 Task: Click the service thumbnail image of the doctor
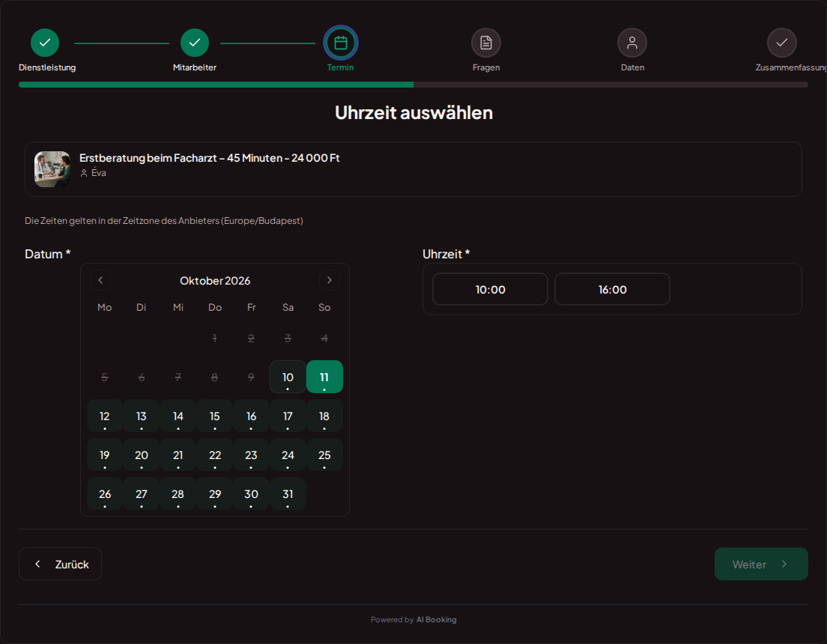tap(52, 169)
